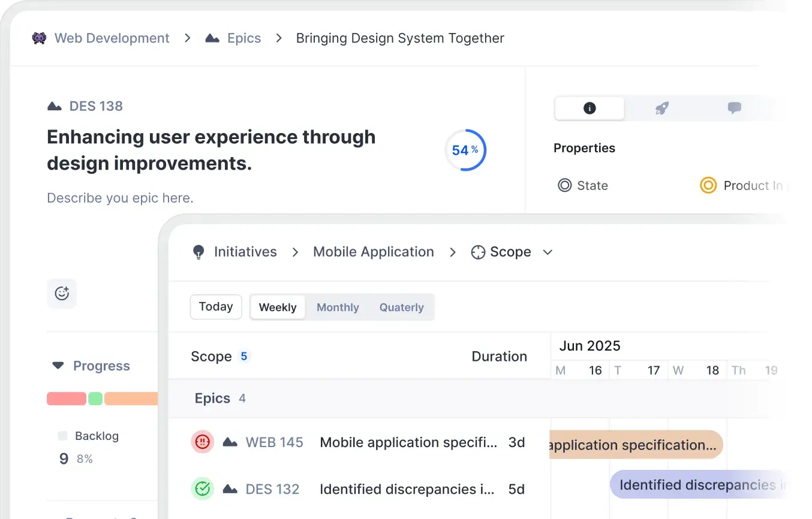This screenshot has width=812, height=519.
Task: Switch timeline to Monthly view
Action: [338, 307]
